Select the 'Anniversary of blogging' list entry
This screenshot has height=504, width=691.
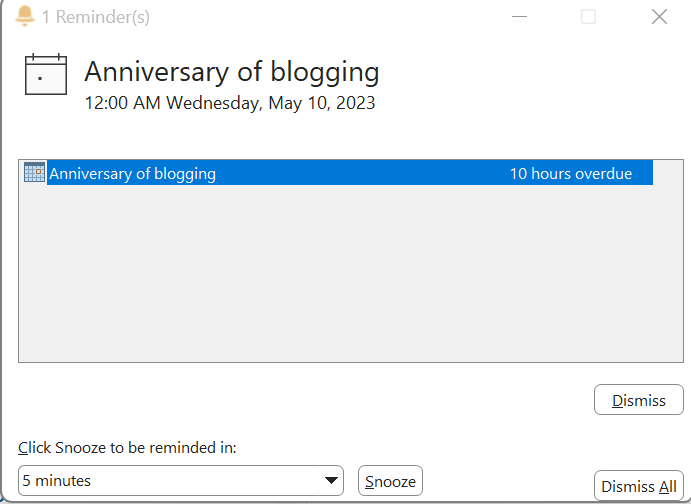132,173
